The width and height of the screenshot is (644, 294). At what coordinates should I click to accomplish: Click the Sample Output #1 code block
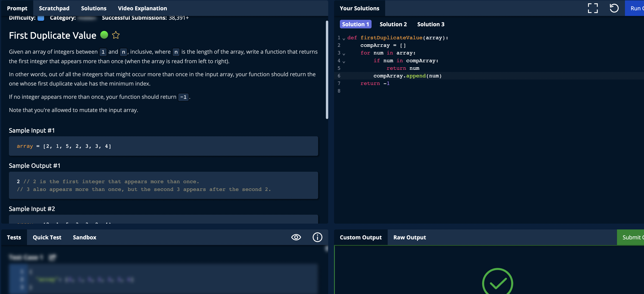point(163,185)
